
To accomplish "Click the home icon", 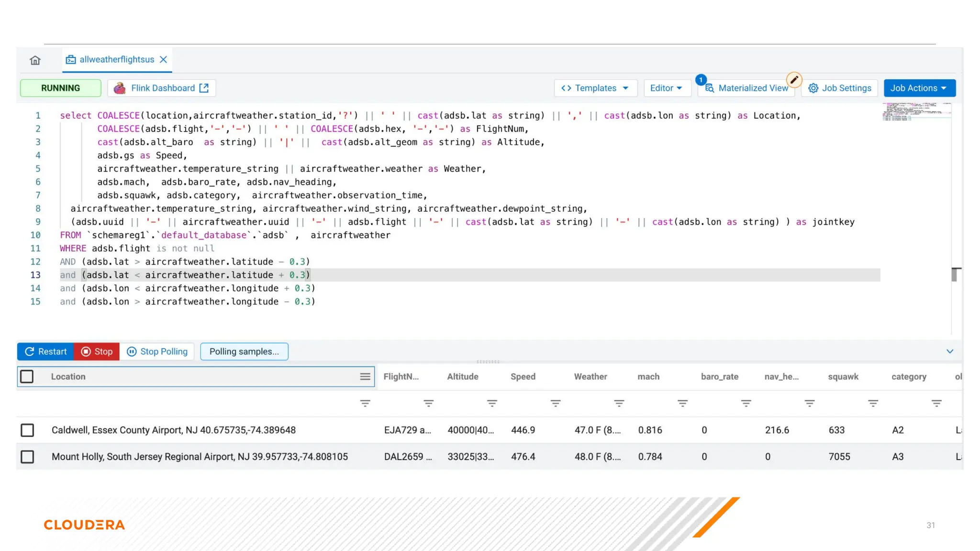I will pyautogui.click(x=35, y=60).
